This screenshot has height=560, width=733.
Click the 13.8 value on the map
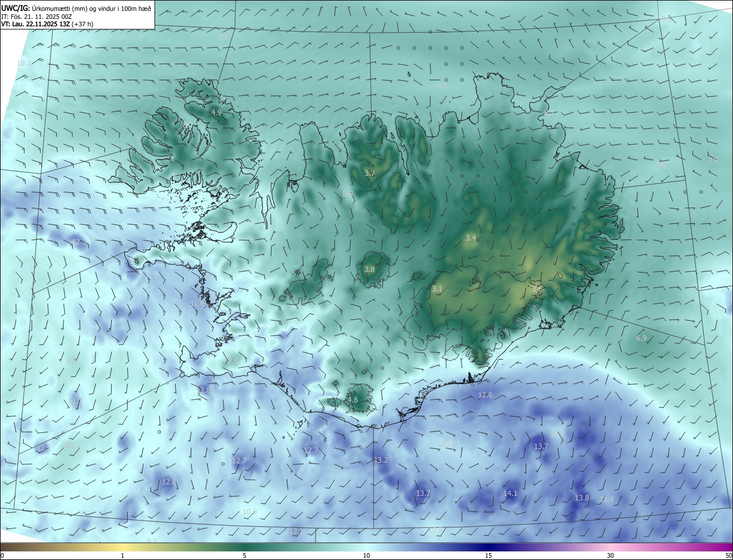point(582,498)
